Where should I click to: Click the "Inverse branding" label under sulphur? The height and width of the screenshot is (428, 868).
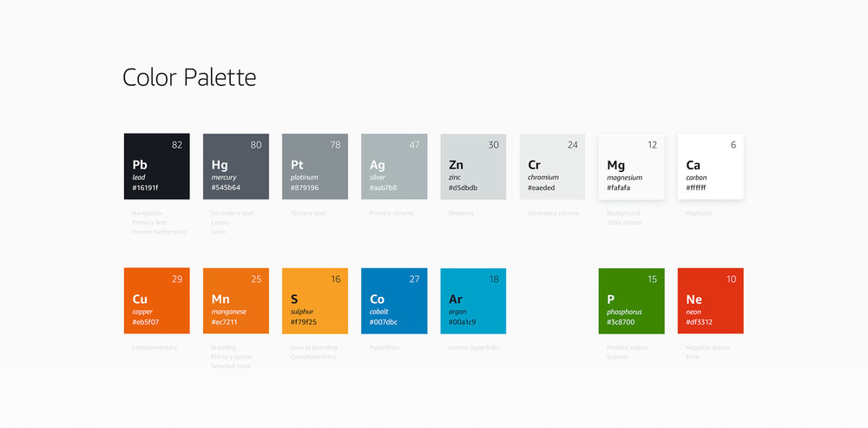314,348
